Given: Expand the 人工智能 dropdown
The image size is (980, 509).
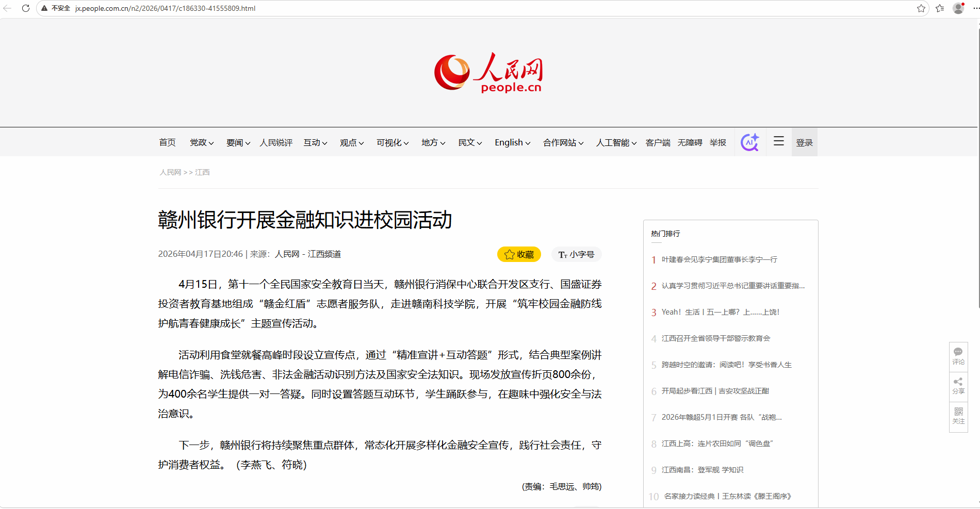Looking at the screenshot, I should [x=616, y=143].
